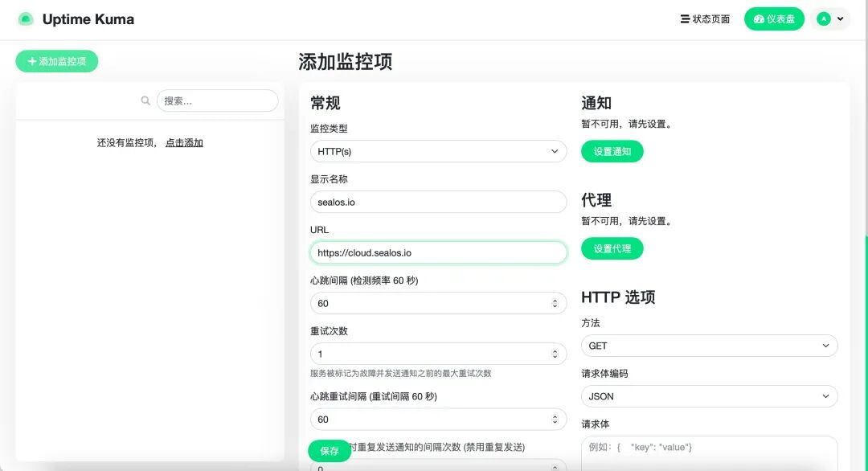Click the 保存 save button
Screen dimensions: 868x471
coord(330,451)
